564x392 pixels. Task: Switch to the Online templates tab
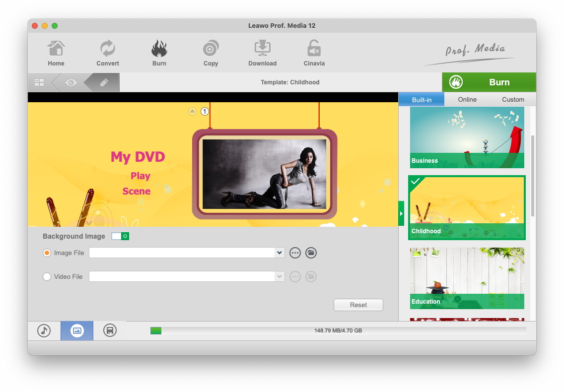coord(467,99)
